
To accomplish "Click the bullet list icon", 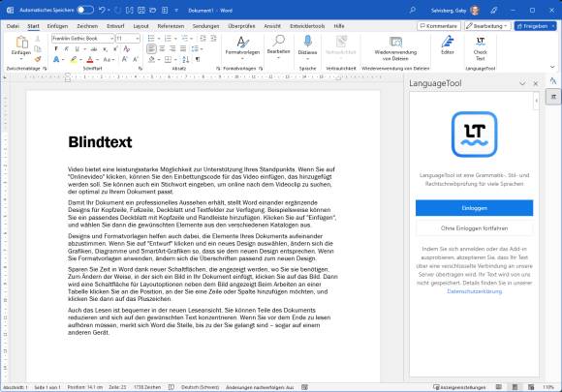I will (x=151, y=39).
